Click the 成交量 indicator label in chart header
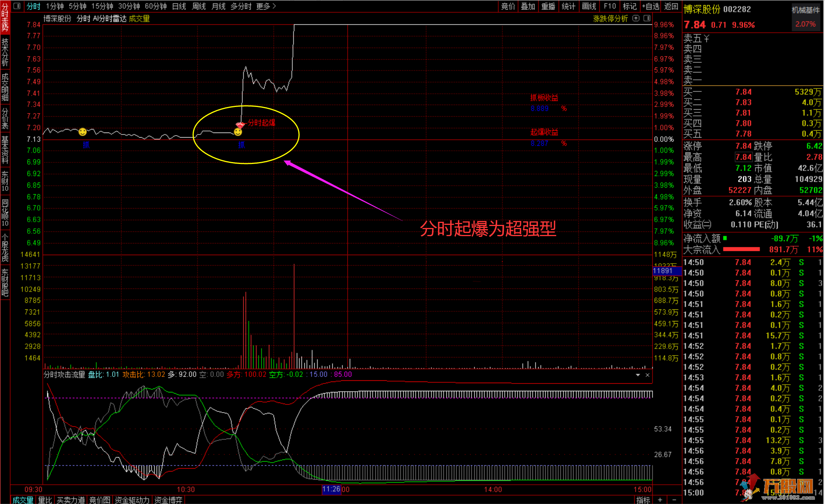 tap(139, 19)
